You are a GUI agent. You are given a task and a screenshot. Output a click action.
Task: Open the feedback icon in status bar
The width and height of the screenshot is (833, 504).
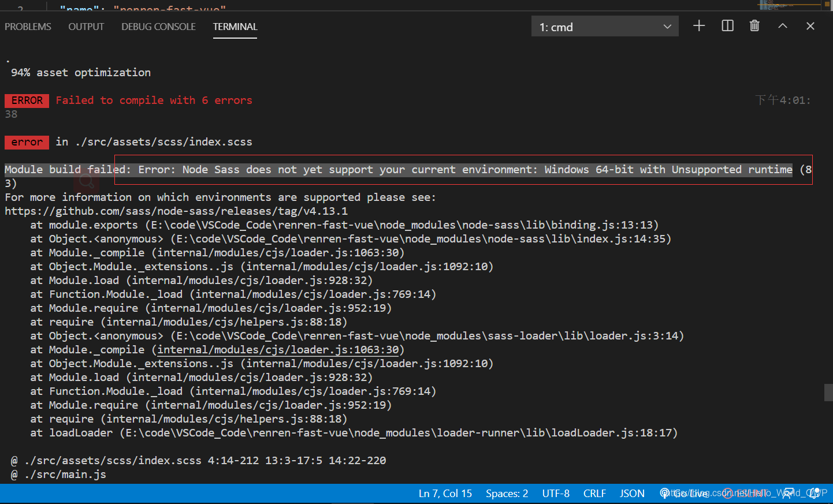click(787, 494)
